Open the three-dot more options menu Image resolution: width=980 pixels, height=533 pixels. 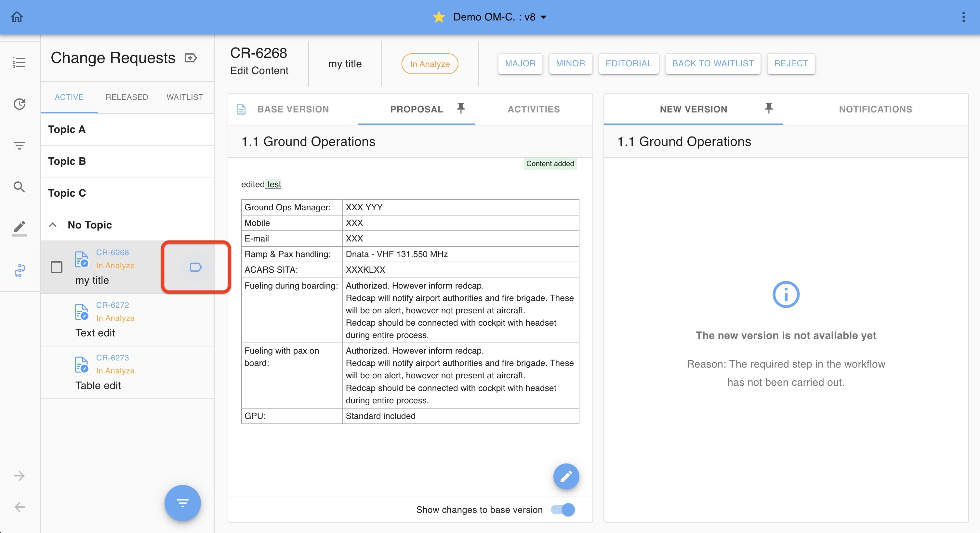pyautogui.click(x=963, y=17)
